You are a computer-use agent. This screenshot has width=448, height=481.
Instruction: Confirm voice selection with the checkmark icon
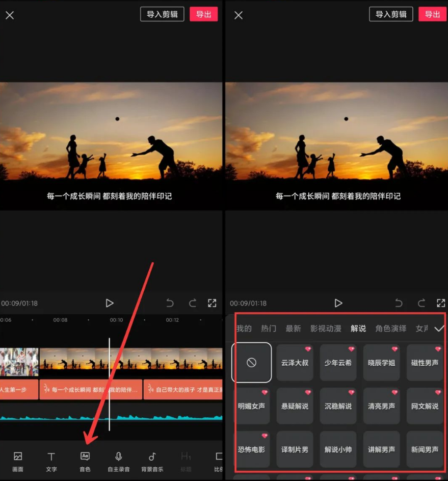click(x=438, y=328)
